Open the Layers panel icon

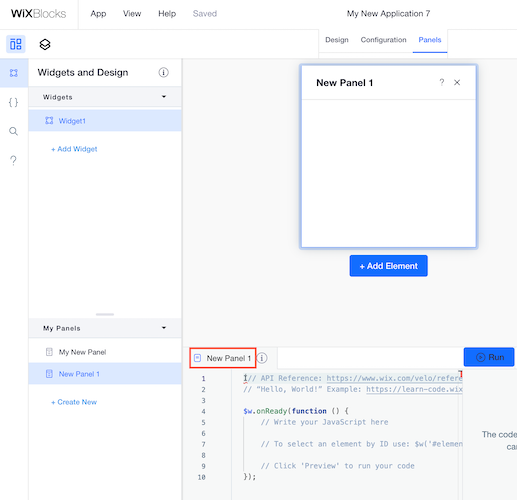click(45, 44)
